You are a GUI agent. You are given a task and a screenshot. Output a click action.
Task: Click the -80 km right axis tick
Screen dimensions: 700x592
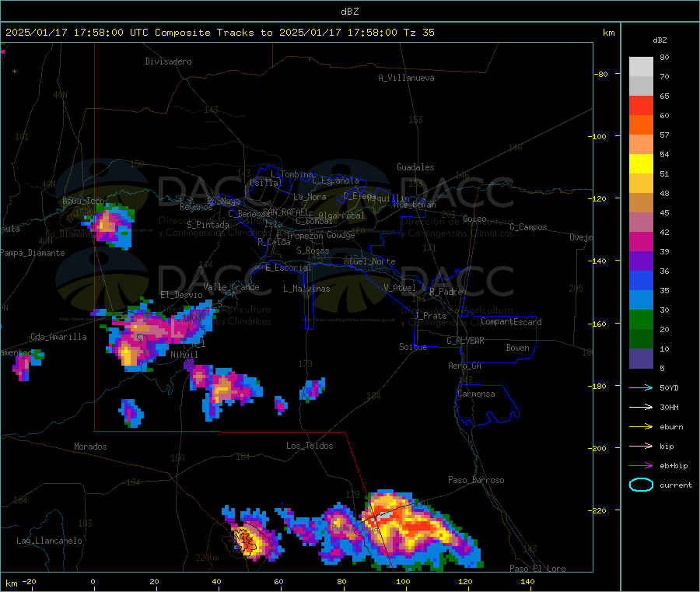(x=602, y=74)
